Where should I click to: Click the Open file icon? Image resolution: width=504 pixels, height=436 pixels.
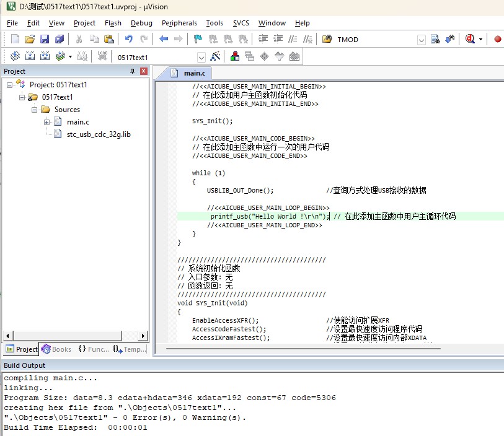click(30, 39)
